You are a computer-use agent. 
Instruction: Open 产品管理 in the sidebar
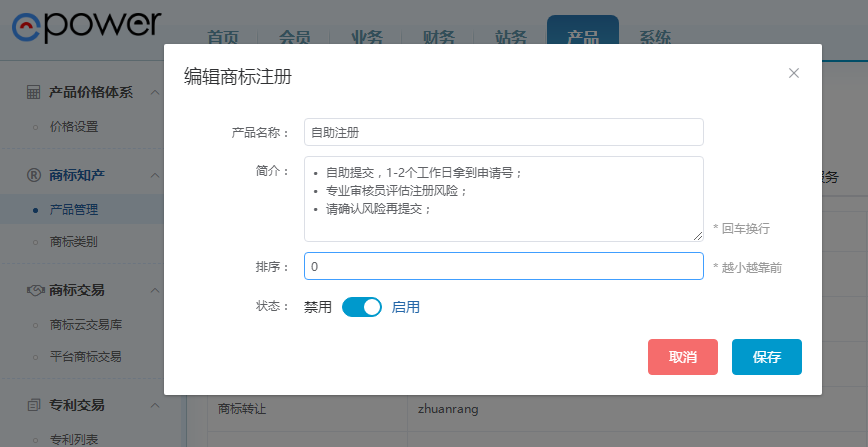(74, 210)
